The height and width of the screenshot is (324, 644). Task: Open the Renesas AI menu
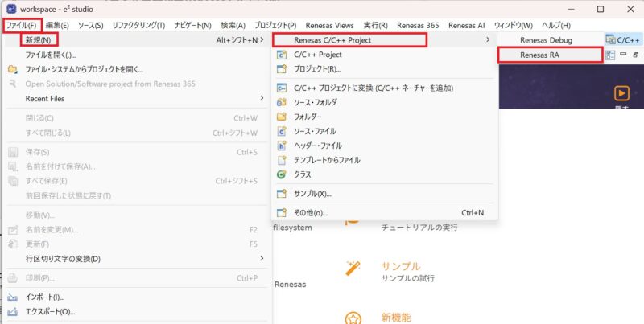(467, 26)
